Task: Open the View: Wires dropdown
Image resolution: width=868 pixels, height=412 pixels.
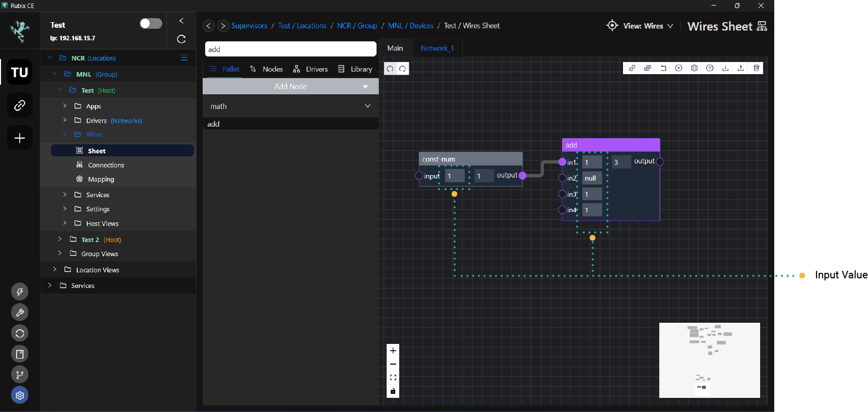Action: pos(648,26)
